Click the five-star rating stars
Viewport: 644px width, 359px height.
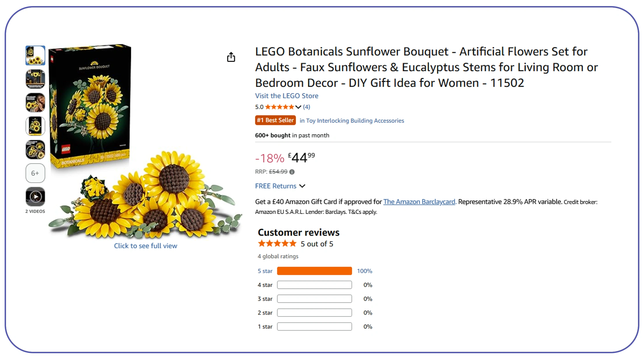pos(279,107)
